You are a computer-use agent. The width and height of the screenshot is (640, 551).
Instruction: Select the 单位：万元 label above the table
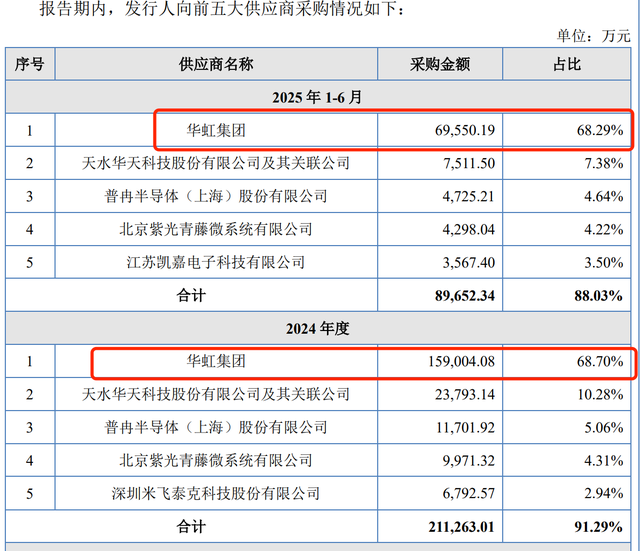tap(594, 35)
